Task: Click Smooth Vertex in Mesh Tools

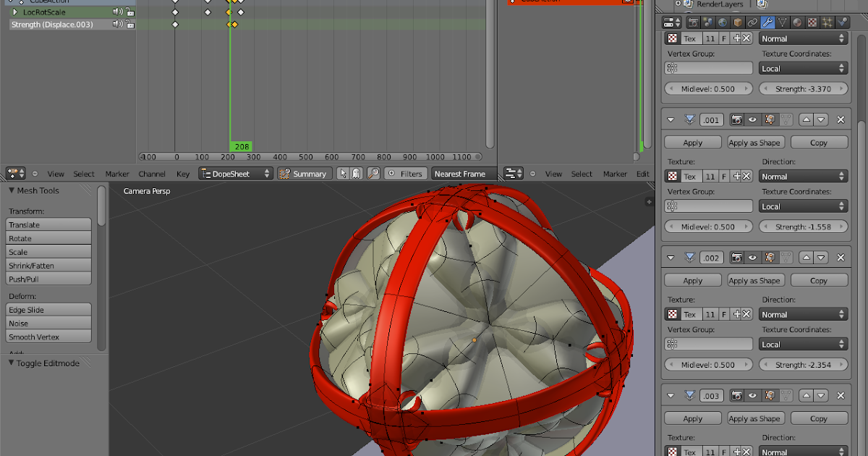Action: [x=48, y=337]
